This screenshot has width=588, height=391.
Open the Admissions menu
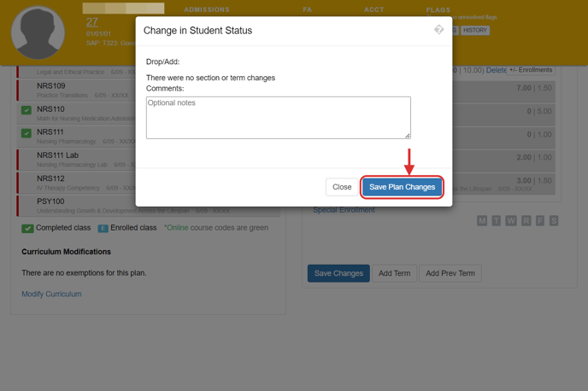point(207,10)
